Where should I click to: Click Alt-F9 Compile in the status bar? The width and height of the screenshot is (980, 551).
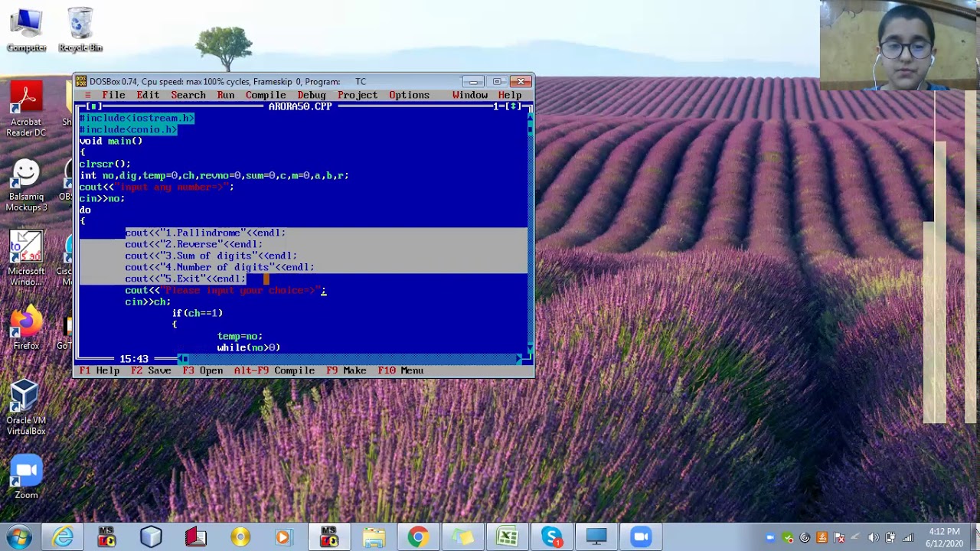[274, 370]
